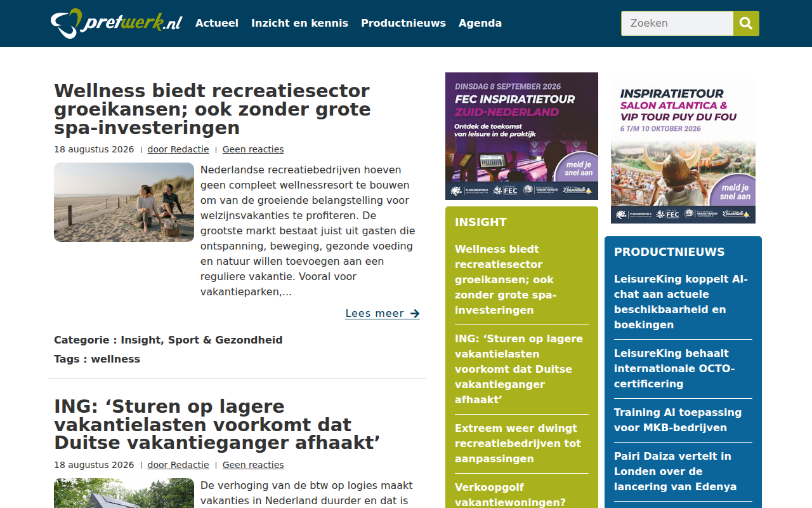Open the Productnieuws menu item
The image size is (812, 508).
(403, 23)
